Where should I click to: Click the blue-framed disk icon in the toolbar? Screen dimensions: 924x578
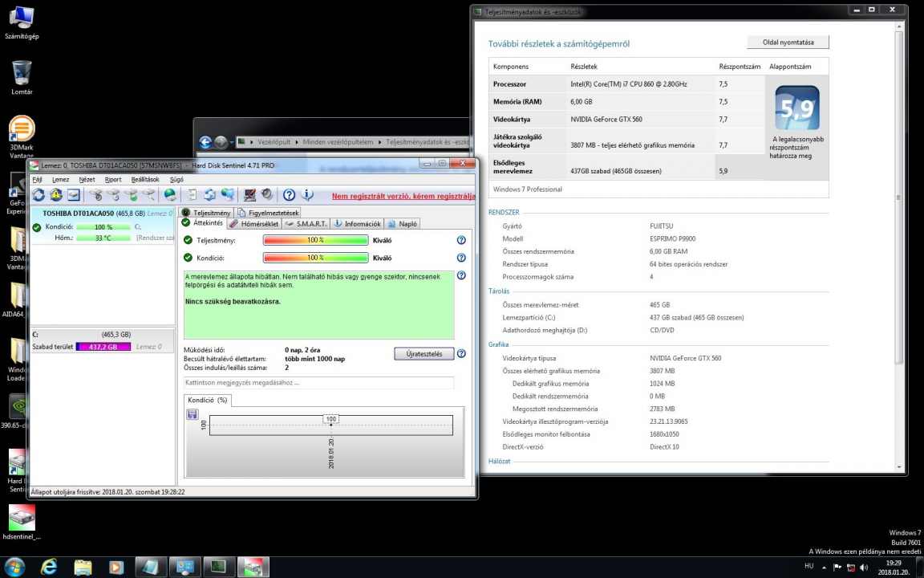[74, 194]
